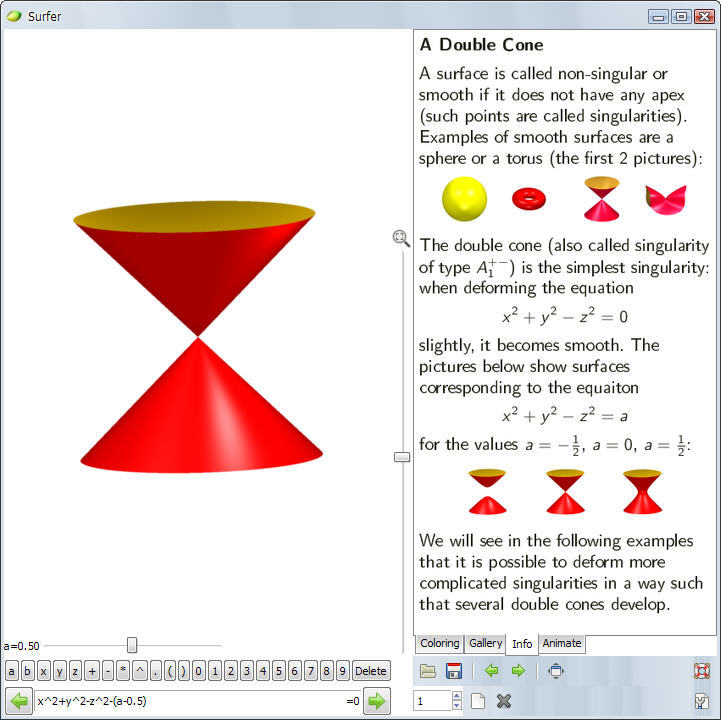Open help via the lifebuoy icon
This screenshot has width=721, height=720.
[x=702, y=671]
